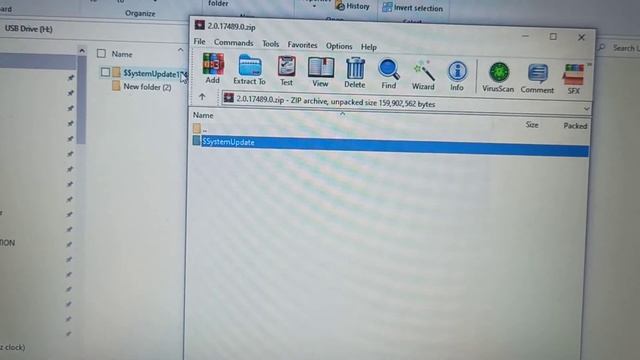Tick the Explorer select-all checkbox beside Name
This screenshot has width=640, height=360.
pos(101,53)
